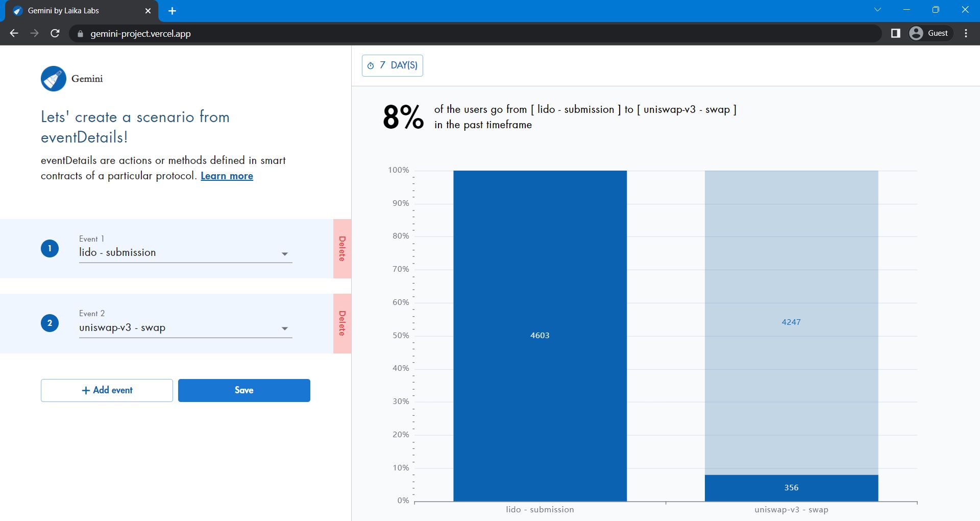Select the Gemini by Laika Labs tab
The height and width of the screenshot is (521, 980).
coord(82,11)
